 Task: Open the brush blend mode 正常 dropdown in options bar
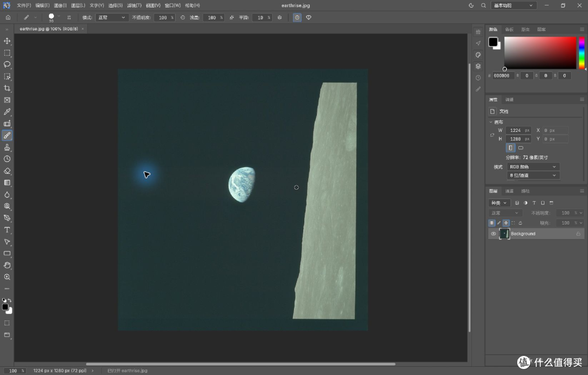point(112,17)
